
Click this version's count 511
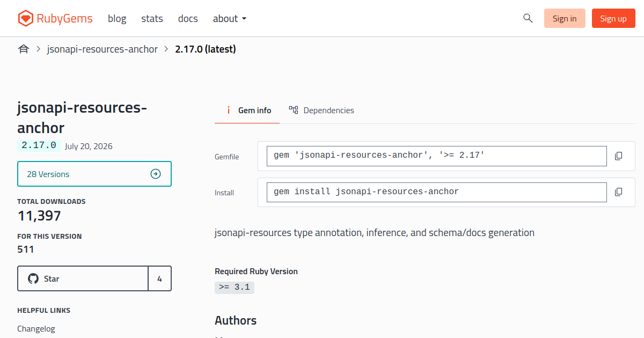coord(26,249)
